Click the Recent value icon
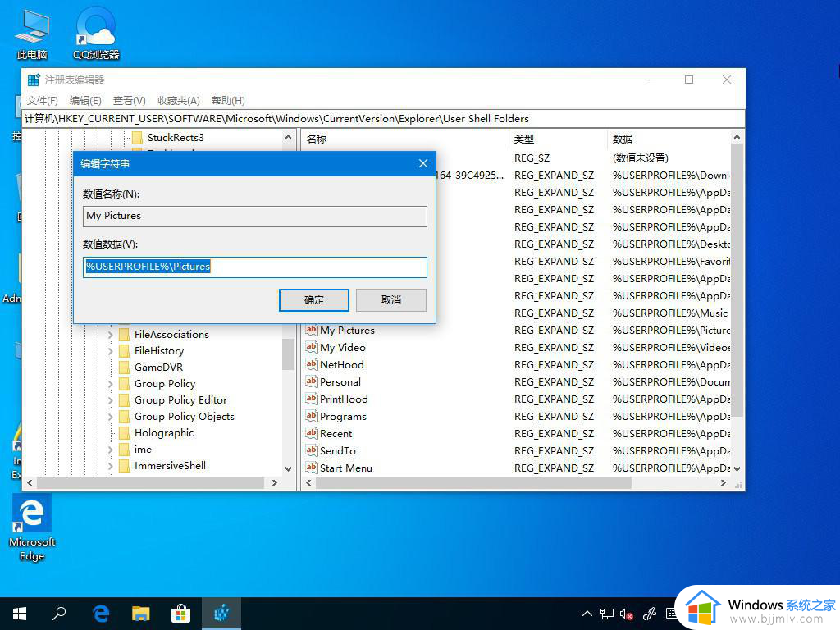Screen dimensions: 840x630 pos(311,432)
